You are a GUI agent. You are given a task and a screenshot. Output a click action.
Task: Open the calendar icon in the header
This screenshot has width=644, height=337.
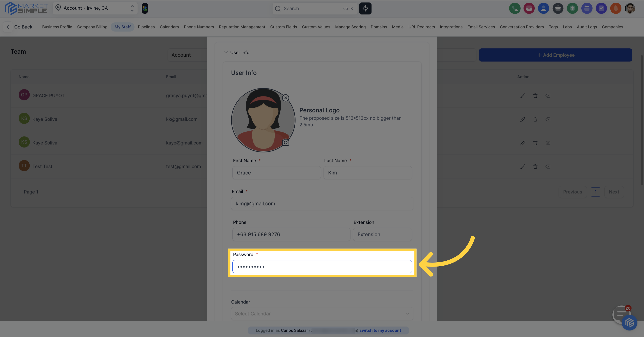pyautogui.click(x=587, y=8)
